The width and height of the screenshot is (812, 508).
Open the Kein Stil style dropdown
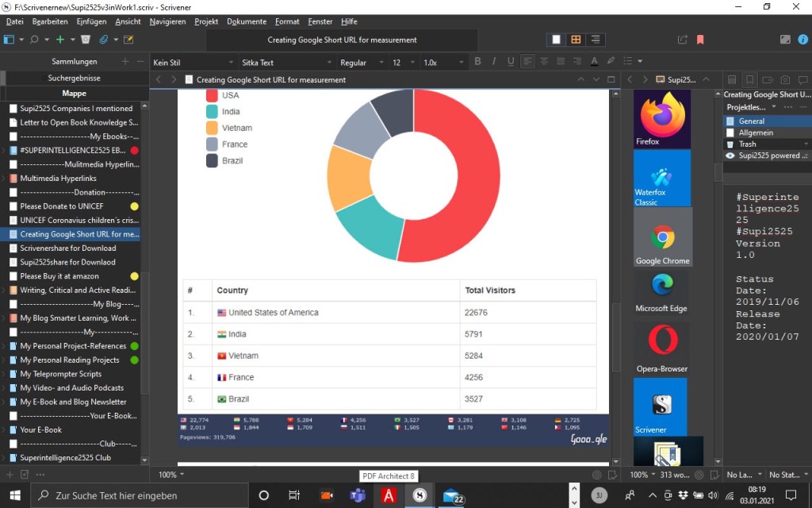(189, 63)
